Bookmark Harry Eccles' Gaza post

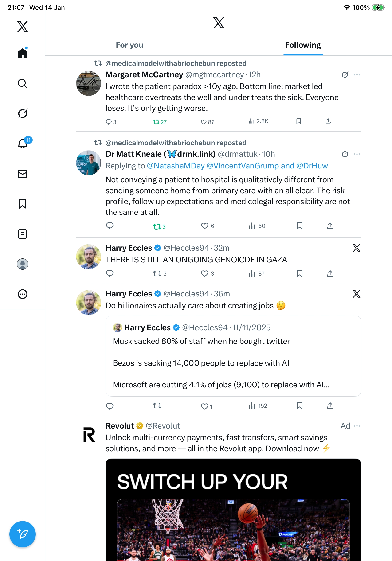299,273
